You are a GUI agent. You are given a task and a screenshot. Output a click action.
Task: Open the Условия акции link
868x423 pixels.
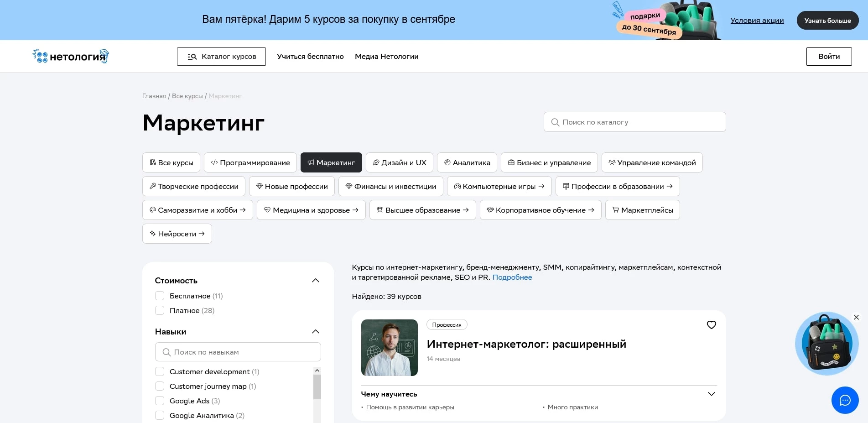pyautogui.click(x=757, y=20)
